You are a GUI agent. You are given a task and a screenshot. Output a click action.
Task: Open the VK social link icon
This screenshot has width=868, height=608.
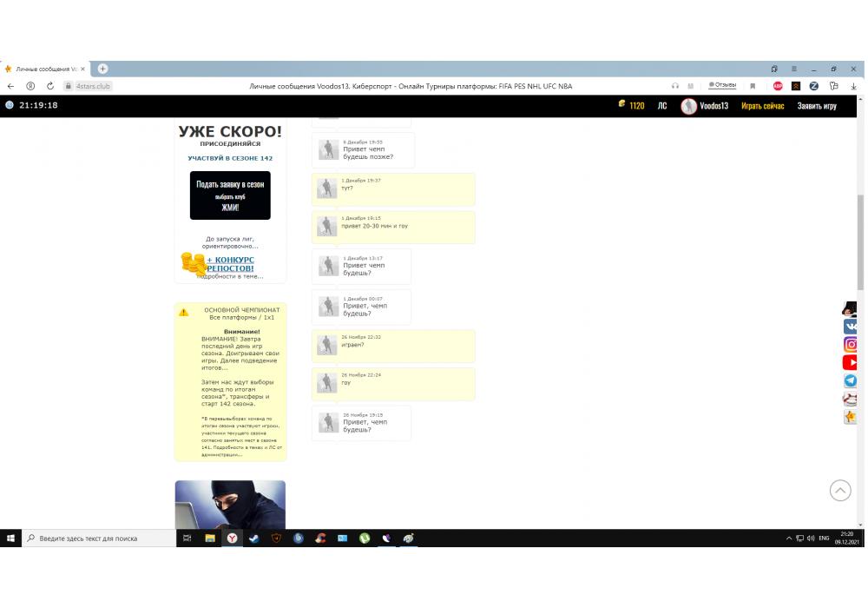(x=850, y=327)
